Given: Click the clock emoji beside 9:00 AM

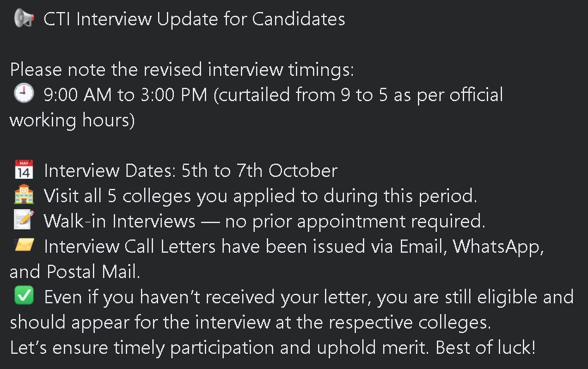Looking at the screenshot, I should 23,95.
